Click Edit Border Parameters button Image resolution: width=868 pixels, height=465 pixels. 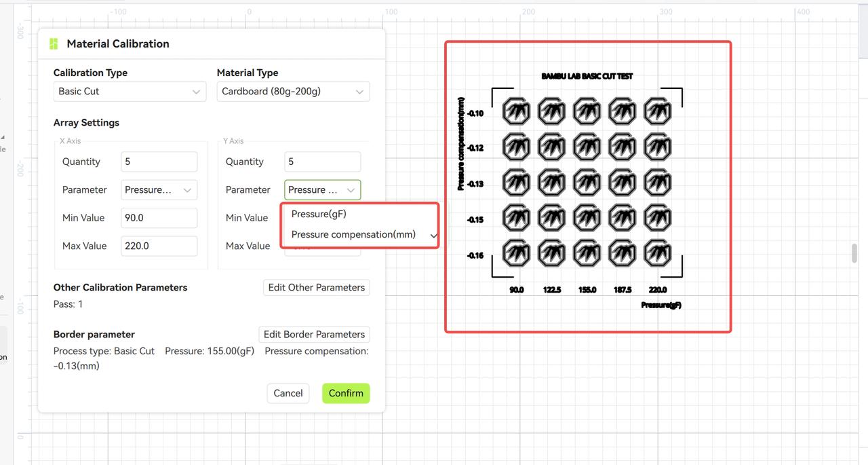point(315,334)
